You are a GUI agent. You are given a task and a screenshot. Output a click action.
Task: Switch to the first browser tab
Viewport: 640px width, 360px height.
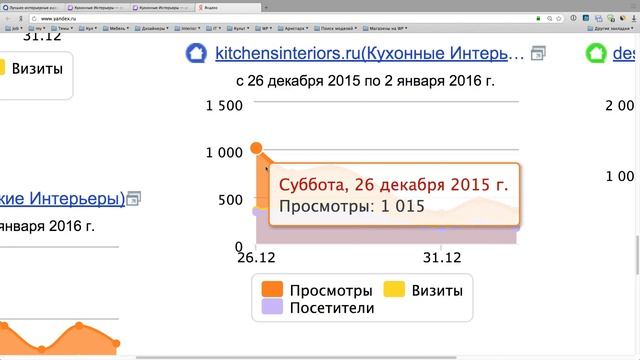tap(33, 8)
